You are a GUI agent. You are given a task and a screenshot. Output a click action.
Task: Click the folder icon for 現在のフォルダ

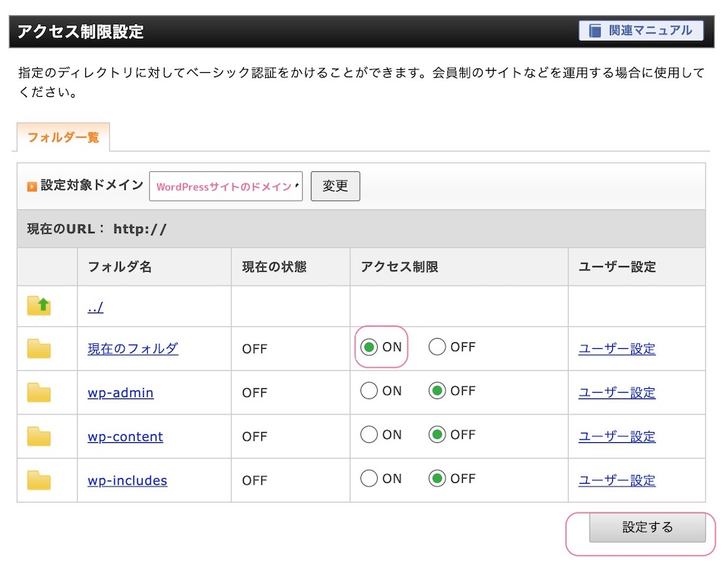click(39, 349)
